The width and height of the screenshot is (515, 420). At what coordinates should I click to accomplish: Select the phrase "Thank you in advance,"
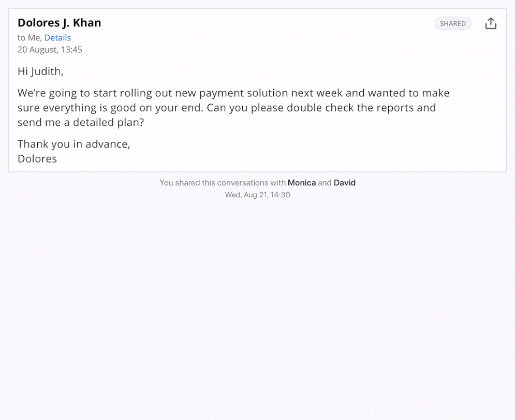click(73, 144)
